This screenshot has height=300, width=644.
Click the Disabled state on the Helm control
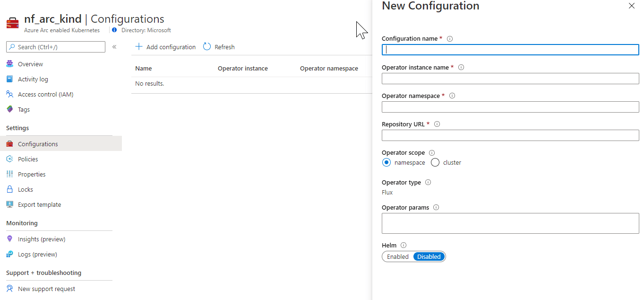428,256
